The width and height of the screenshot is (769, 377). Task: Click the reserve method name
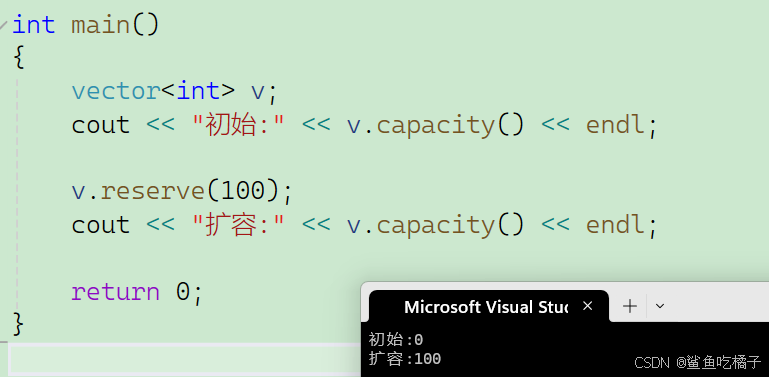[153, 191]
